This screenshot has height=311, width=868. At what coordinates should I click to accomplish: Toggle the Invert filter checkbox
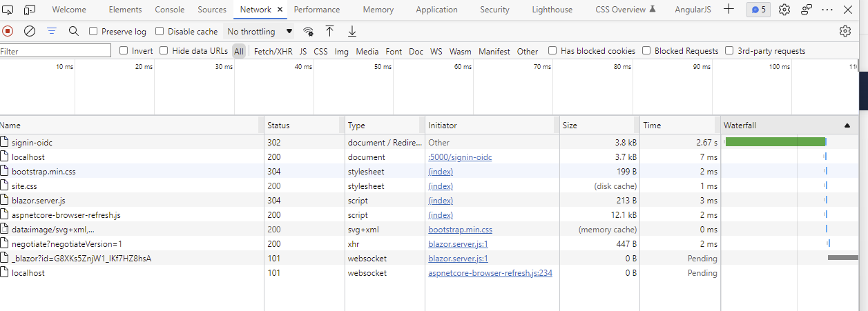[124, 50]
